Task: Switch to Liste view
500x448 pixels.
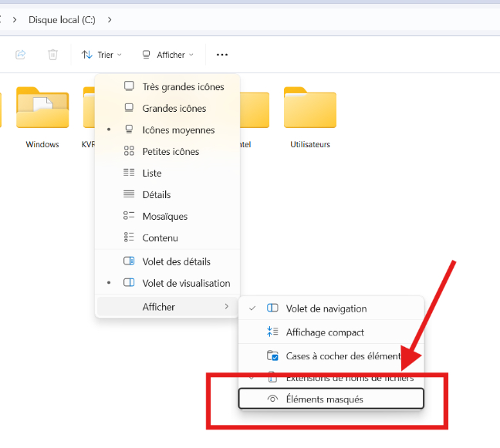Action: click(167, 173)
